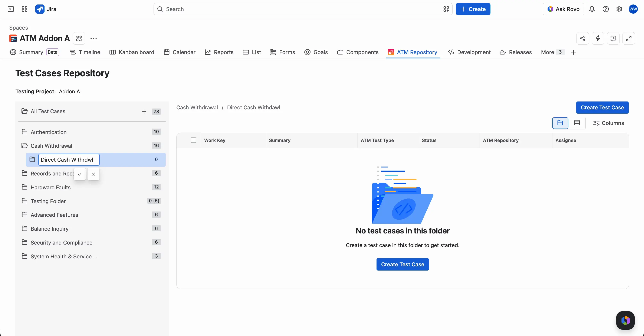Viewport: 644px width, 336px height.
Task: Click Ask Rovo button
Action: click(563, 9)
